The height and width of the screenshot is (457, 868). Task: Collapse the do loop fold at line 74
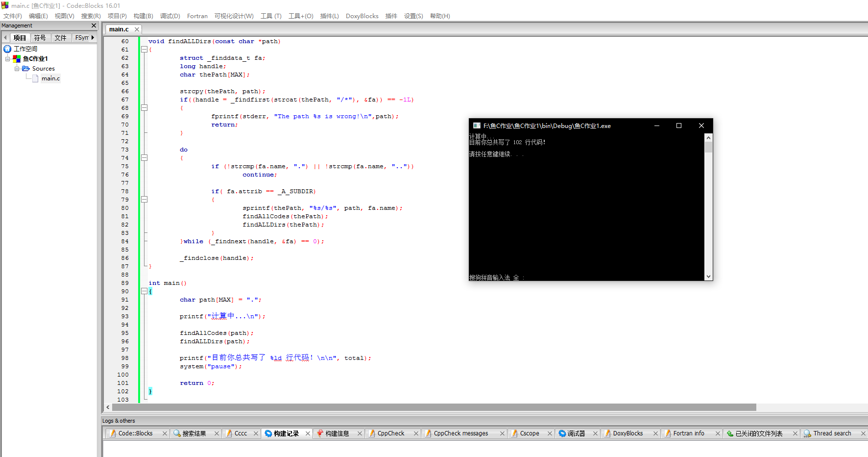pos(145,158)
